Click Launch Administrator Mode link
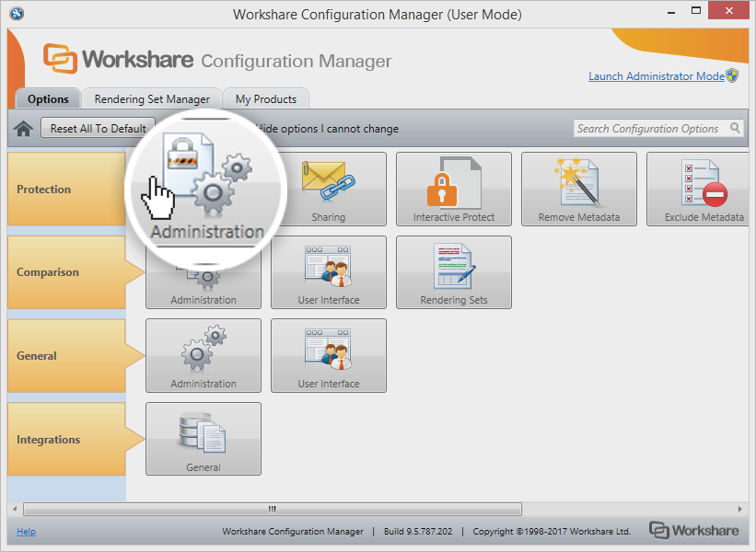Image resolution: width=756 pixels, height=552 pixels. [x=657, y=76]
